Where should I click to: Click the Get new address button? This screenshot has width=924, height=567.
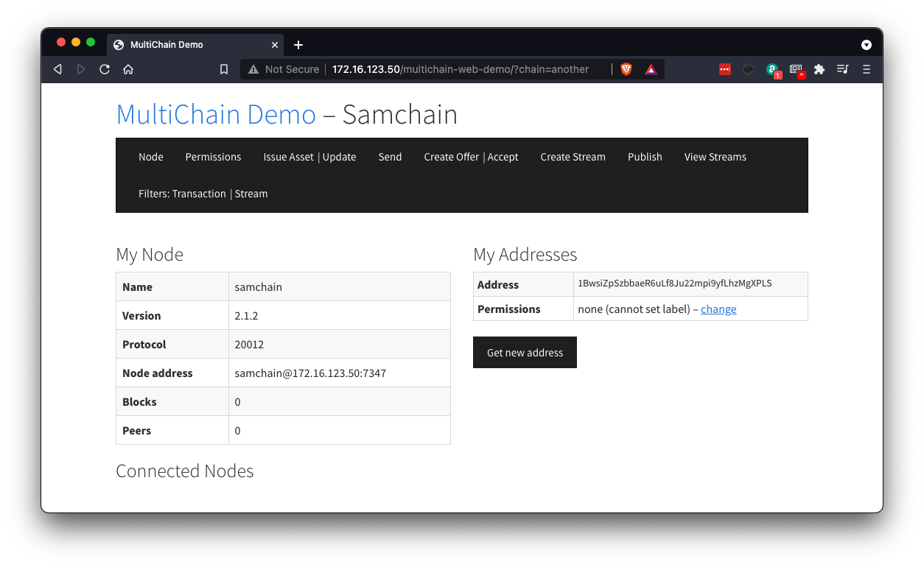pyautogui.click(x=525, y=353)
